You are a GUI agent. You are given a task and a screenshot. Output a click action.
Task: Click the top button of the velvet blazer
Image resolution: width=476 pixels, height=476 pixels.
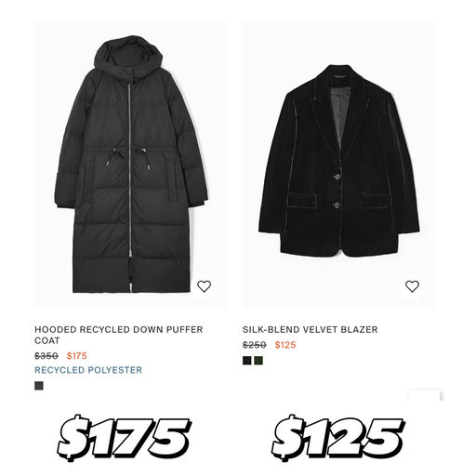337,177
